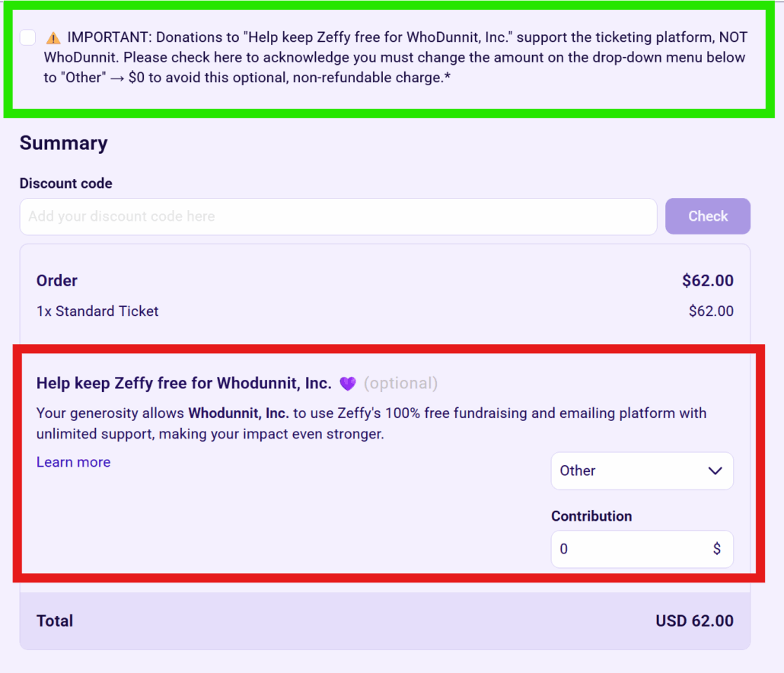Click the Order row label
The width and height of the screenshot is (784, 673).
coord(57,281)
